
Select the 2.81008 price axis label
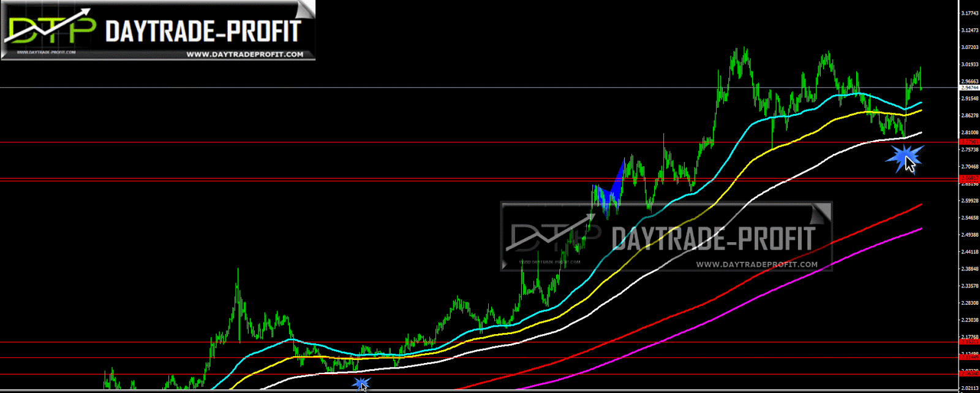tap(970, 132)
